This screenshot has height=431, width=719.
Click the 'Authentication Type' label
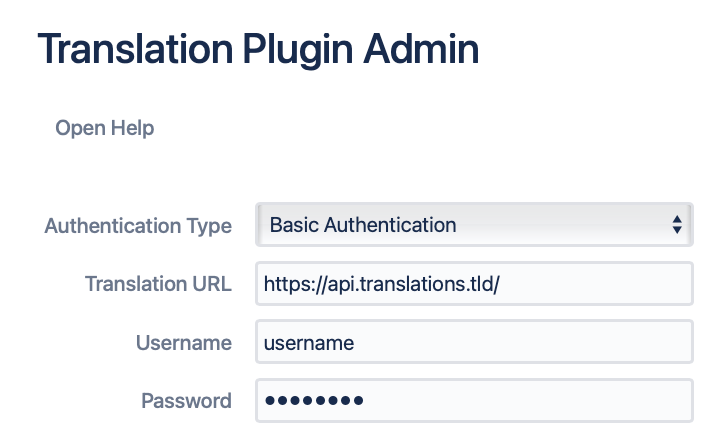tap(138, 226)
